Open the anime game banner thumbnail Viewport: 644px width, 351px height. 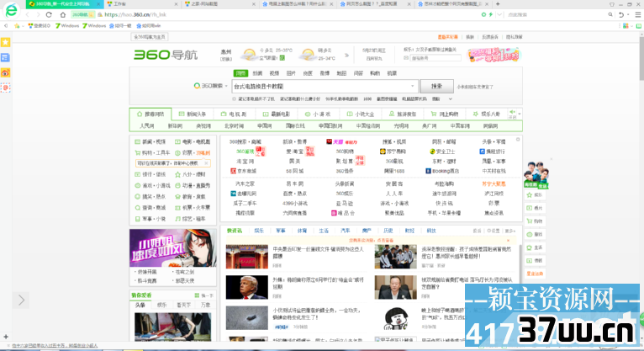pyautogui.click(x=173, y=247)
